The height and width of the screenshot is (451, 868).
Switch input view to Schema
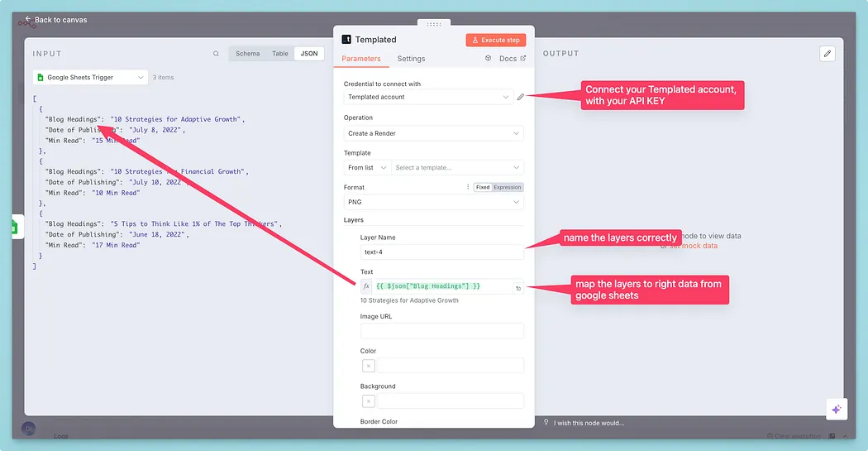click(x=247, y=54)
